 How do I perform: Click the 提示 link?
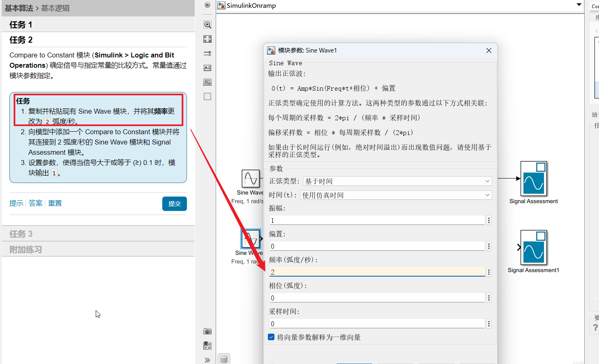(x=16, y=203)
